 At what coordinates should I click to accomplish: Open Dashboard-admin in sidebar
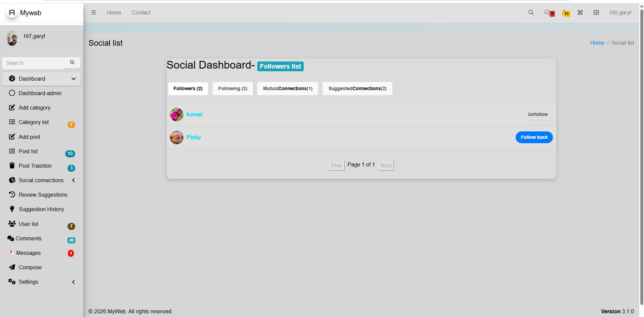41,93
